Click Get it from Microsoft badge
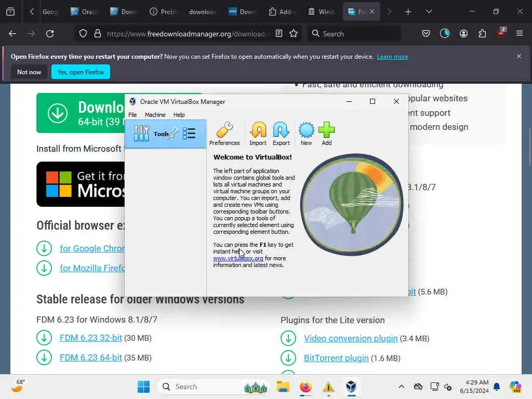 pyautogui.click(x=81, y=184)
